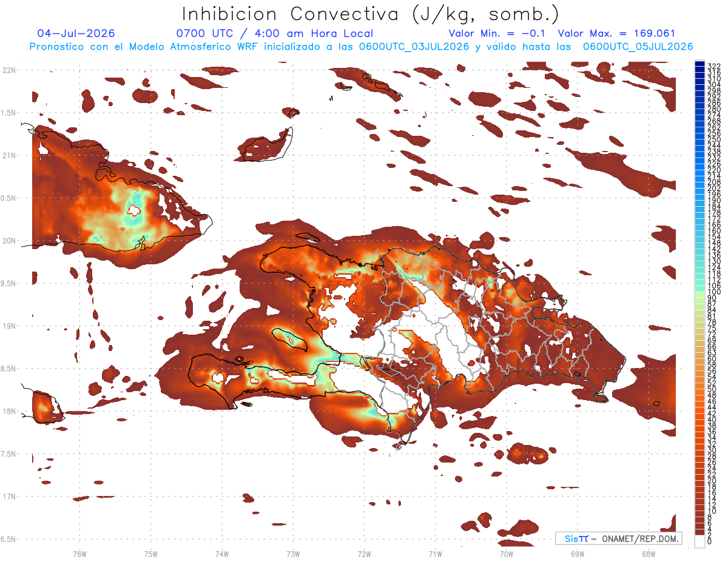
Task: Click the title 'Inhibicion Convectiva (J/kg, somb.)'
Action: pyautogui.click(x=371, y=15)
